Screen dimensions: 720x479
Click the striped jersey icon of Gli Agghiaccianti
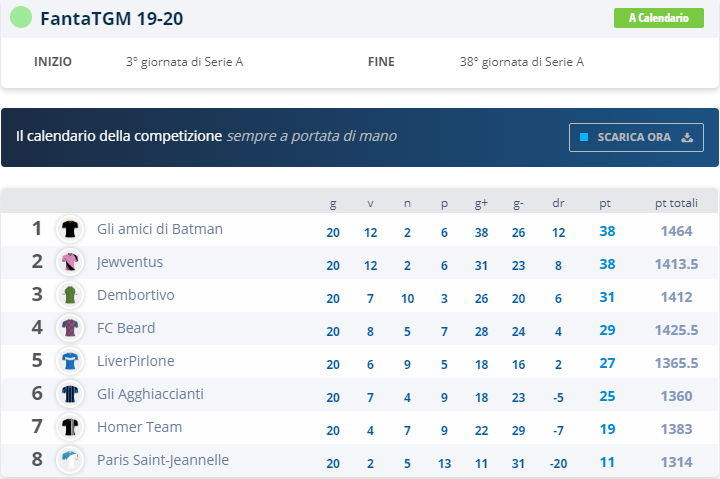click(70, 394)
